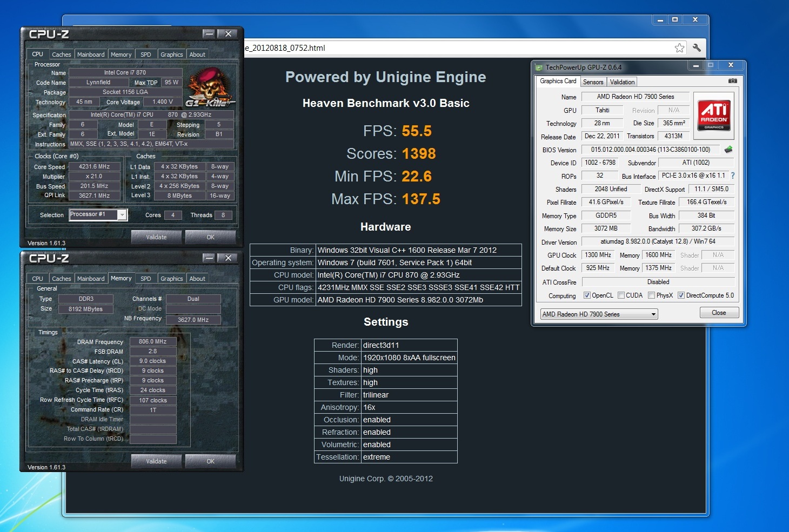789x532 pixels.
Task: Switch to Caches tab in top CPU-Z window
Action: pyautogui.click(x=61, y=55)
